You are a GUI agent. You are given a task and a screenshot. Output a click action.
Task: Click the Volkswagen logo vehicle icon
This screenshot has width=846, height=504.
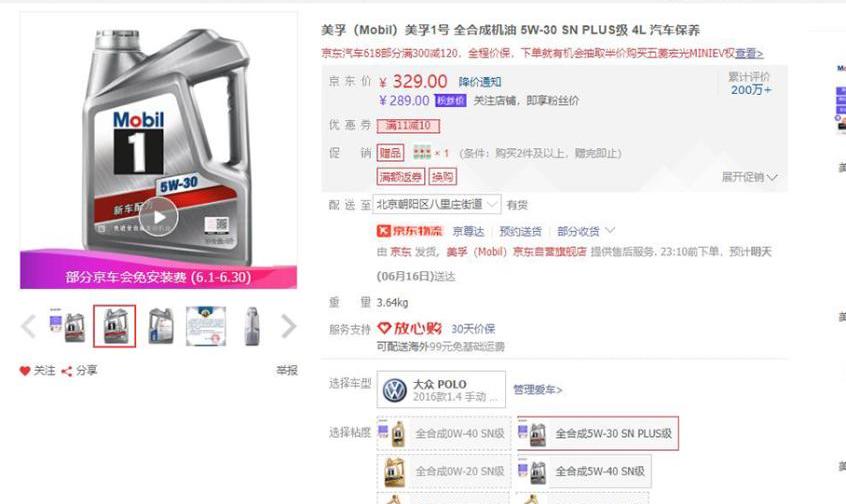pyautogui.click(x=394, y=390)
